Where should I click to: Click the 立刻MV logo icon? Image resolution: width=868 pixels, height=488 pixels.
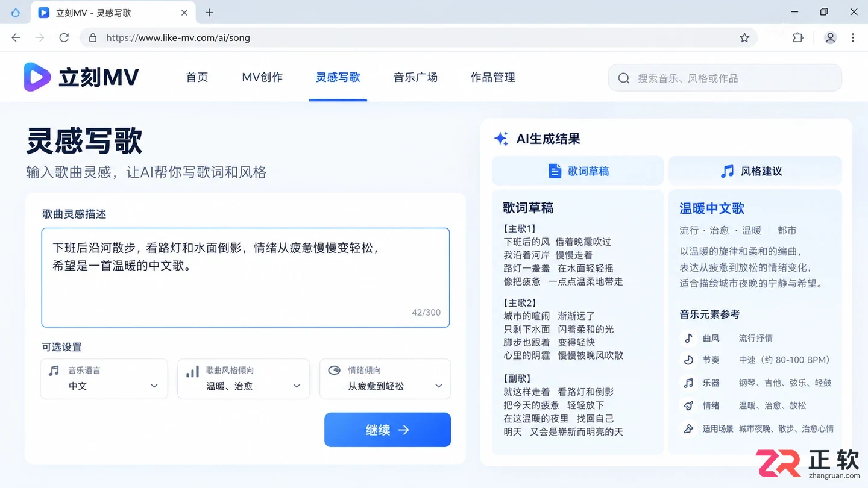click(x=37, y=77)
